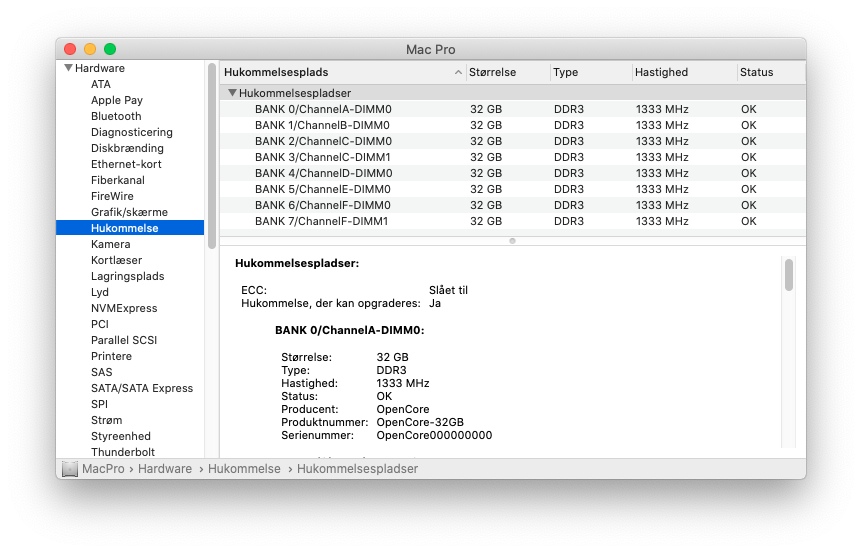The height and width of the screenshot is (553, 862).
Task: Select Diagnosticering in the sidebar
Action: (132, 132)
